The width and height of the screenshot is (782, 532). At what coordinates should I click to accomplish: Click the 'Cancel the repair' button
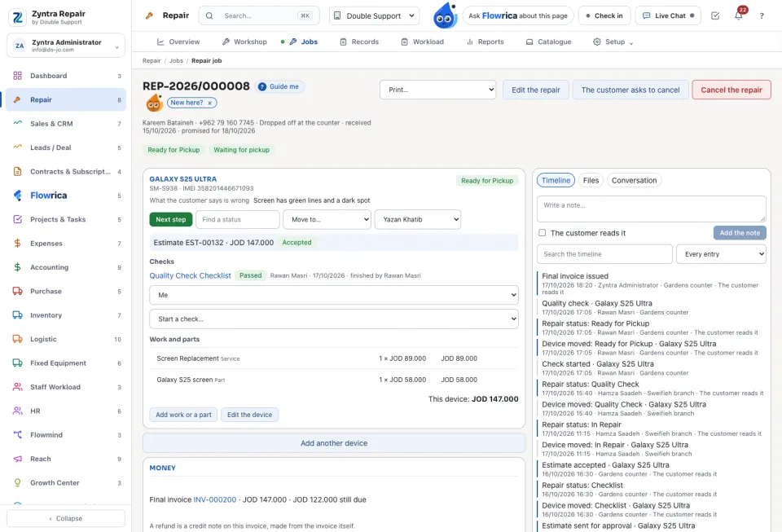[x=731, y=90]
